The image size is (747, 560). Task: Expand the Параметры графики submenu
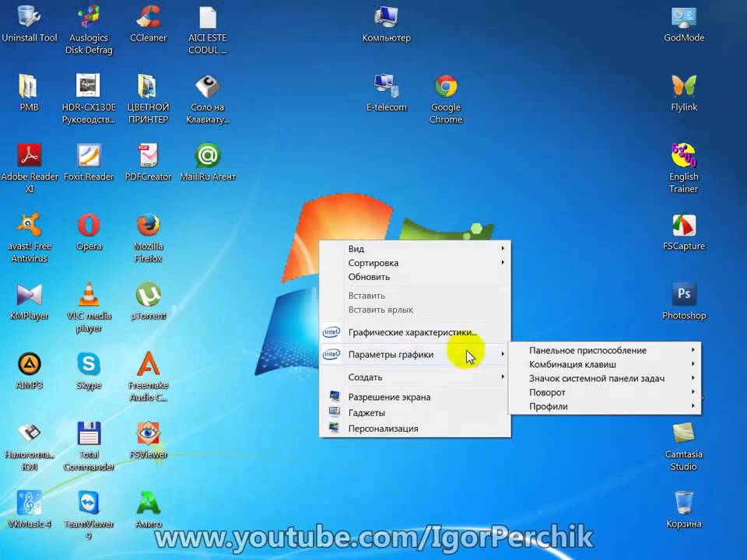click(x=415, y=355)
